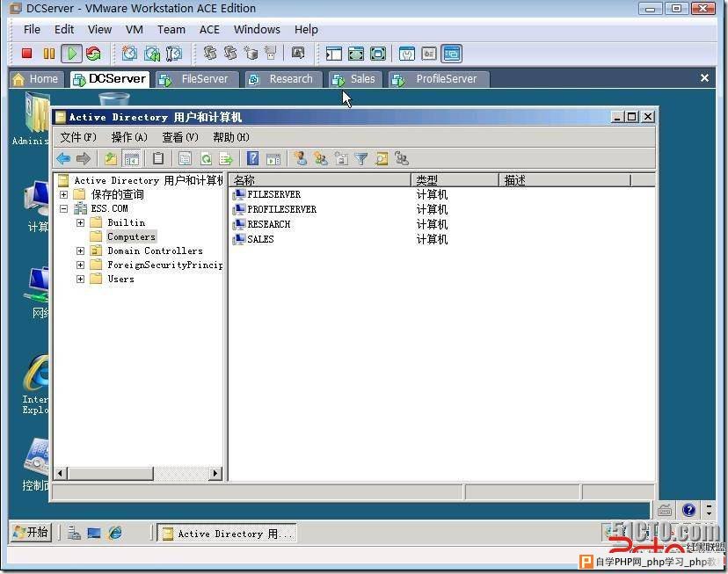
Task: Click the tree pane scroll left arrow
Action: (61, 473)
